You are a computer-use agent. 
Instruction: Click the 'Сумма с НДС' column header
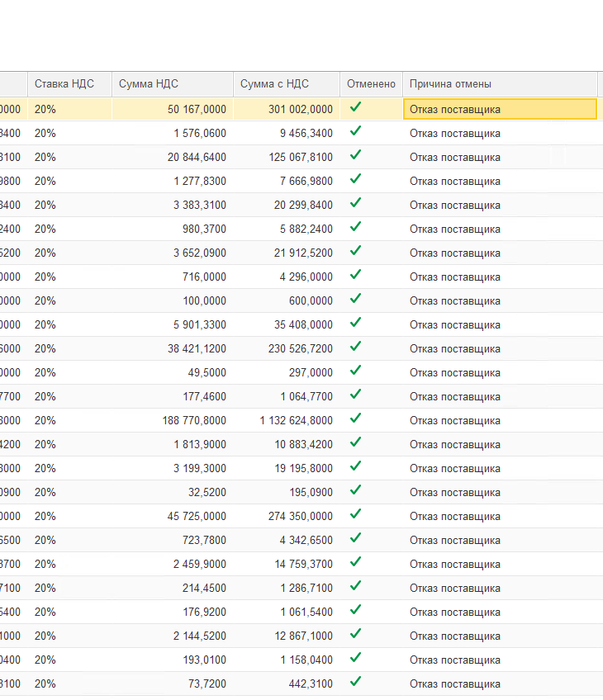pyautogui.click(x=275, y=83)
